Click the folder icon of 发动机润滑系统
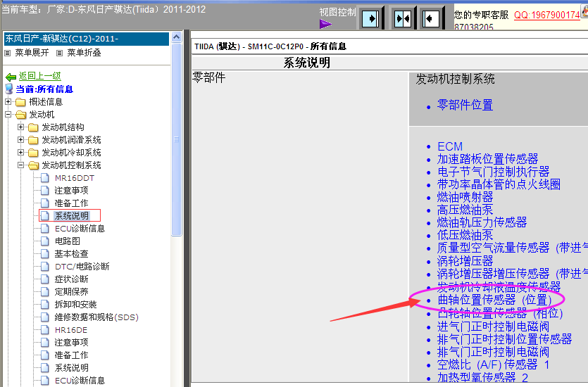The height and width of the screenshot is (387, 588). point(33,140)
